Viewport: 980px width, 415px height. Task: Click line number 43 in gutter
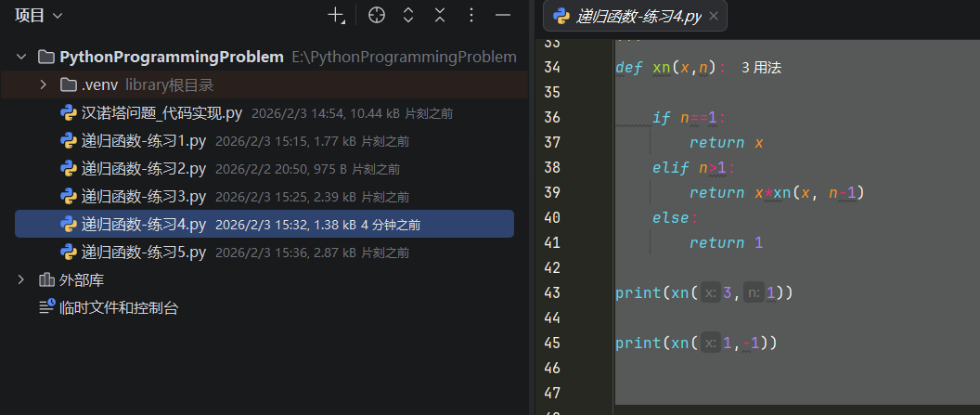pos(552,292)
